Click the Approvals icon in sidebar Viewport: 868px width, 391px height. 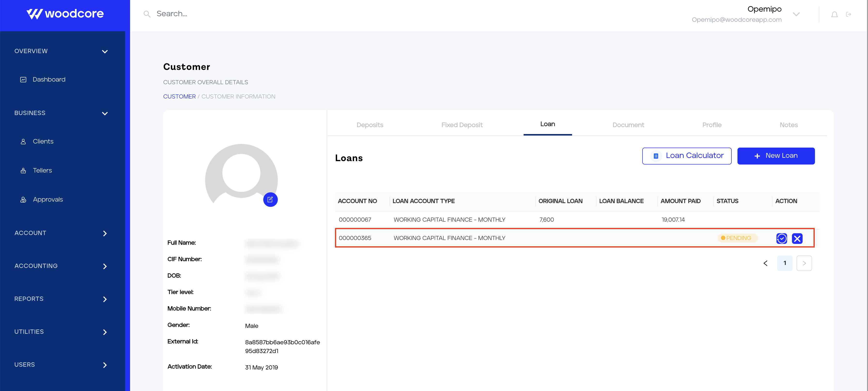23,200
